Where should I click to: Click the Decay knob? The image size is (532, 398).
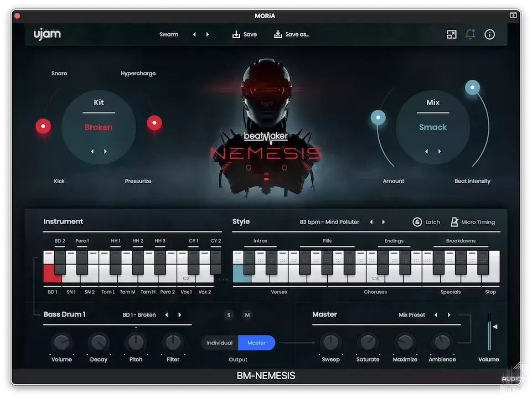99,343
